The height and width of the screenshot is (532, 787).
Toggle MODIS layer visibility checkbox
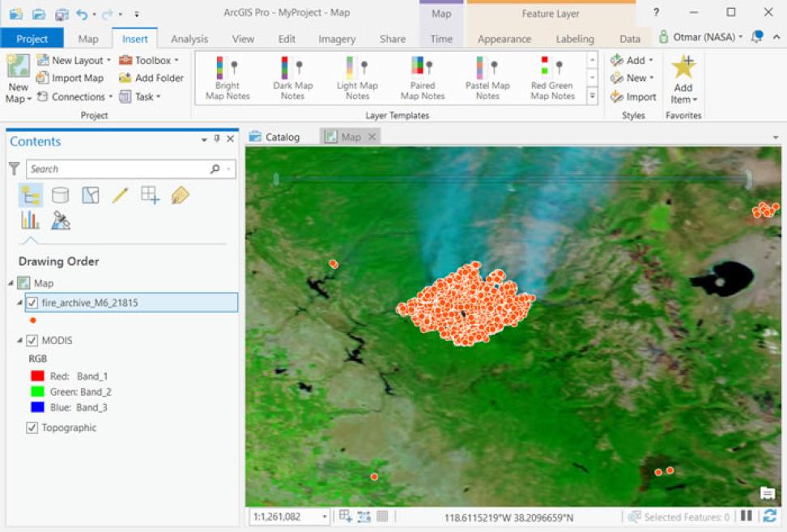point(32,340)
